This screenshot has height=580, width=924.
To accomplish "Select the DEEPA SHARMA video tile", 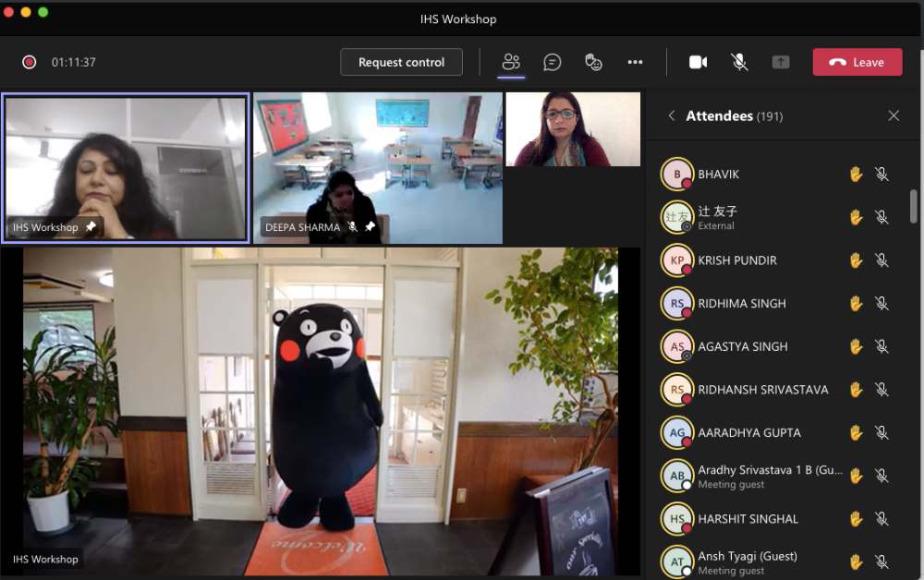I will 378,168.
